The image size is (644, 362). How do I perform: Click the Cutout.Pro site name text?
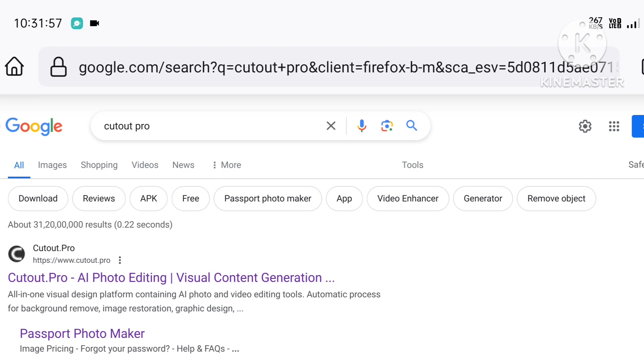[54, 248]
